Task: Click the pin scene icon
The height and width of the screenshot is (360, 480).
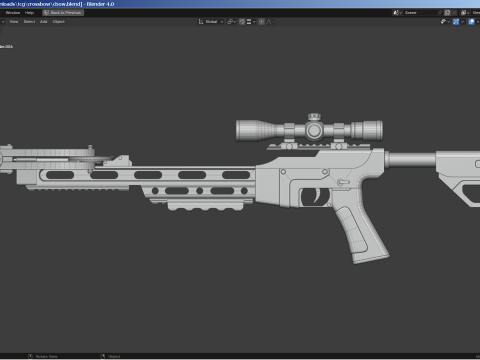Action: click(440, 13)
